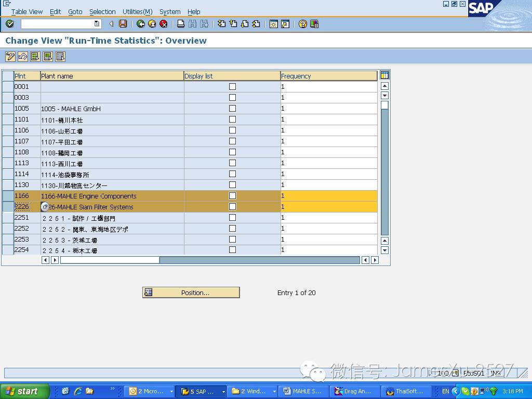Switch to MAHLE S... Word taskbar item

pyautogui.click(x=303, y=392)
